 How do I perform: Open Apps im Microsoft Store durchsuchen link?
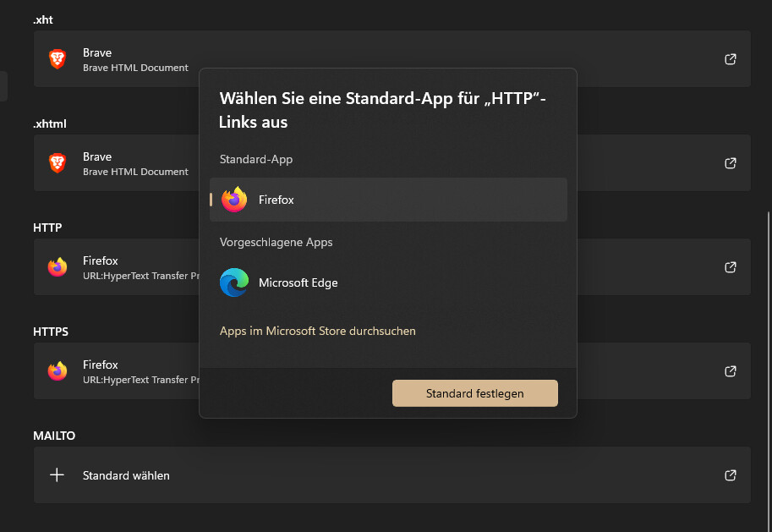point(318,331)
